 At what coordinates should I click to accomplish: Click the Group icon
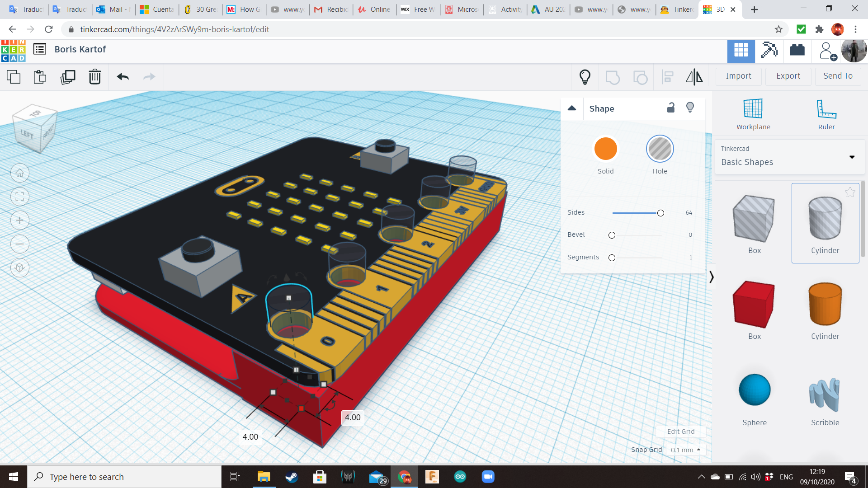[613, 77]
